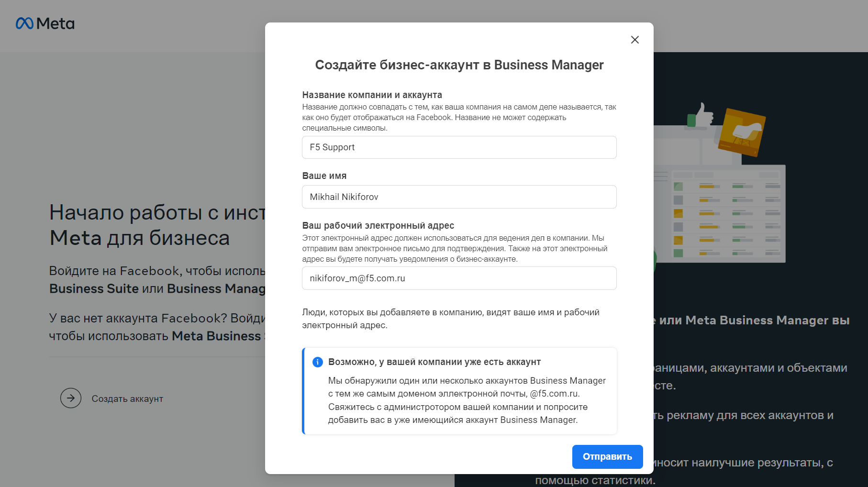Click the blue info icon in notice

click(318, 362)
